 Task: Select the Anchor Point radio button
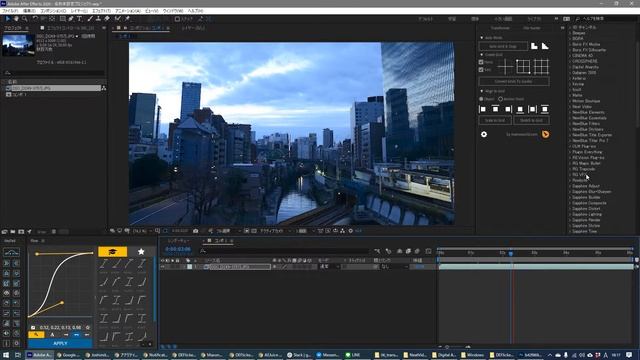tap(500, 99)
